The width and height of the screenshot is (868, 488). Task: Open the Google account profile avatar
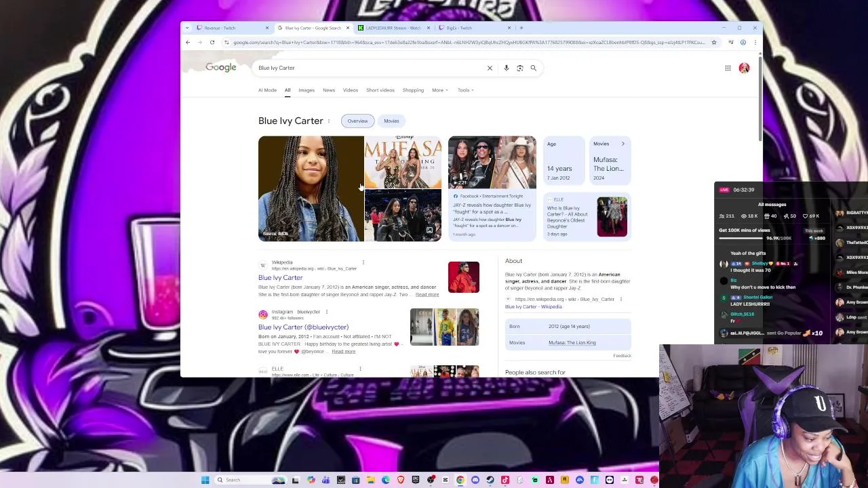[744, 68]
